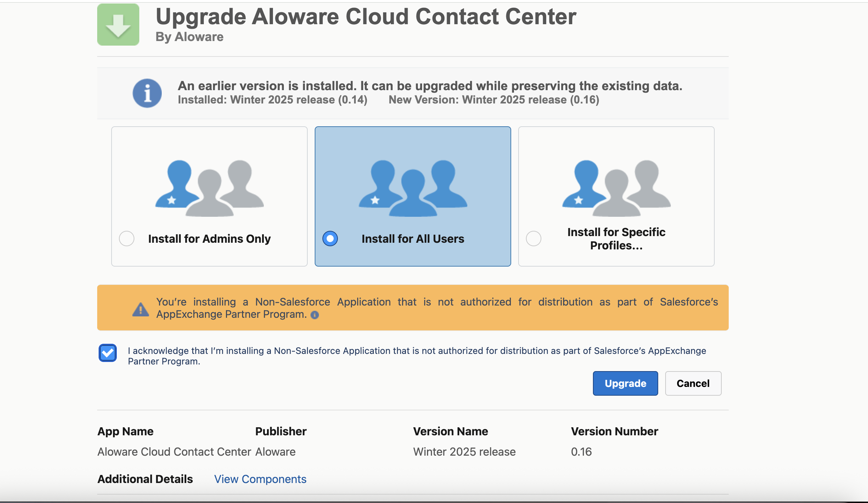Click the New Version: Winter 2025 release (0.16) text
868x503 pixels.
pos(494,100)
